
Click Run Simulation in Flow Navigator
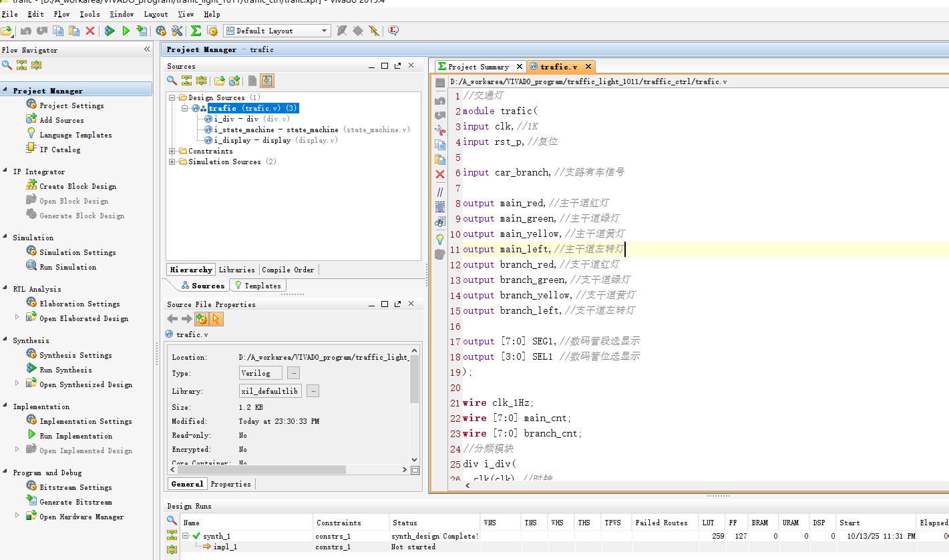click(67, 267)
